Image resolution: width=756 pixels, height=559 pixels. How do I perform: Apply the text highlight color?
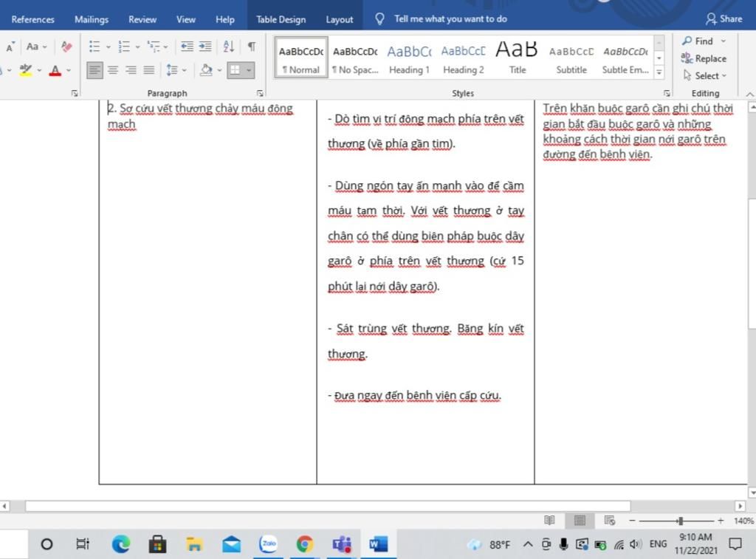(x=26, y=70)
